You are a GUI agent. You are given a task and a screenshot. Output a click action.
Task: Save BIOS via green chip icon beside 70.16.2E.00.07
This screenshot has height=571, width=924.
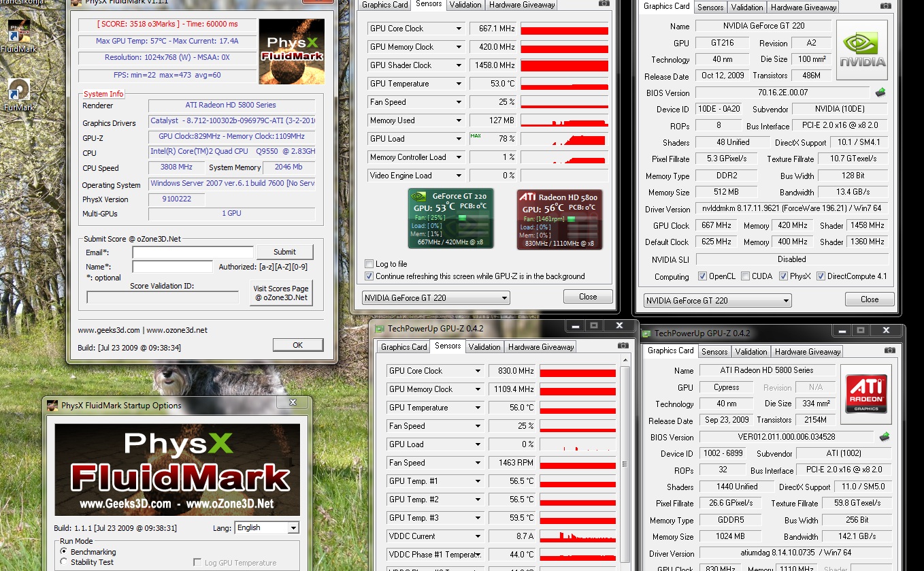[x=880, y=93]
